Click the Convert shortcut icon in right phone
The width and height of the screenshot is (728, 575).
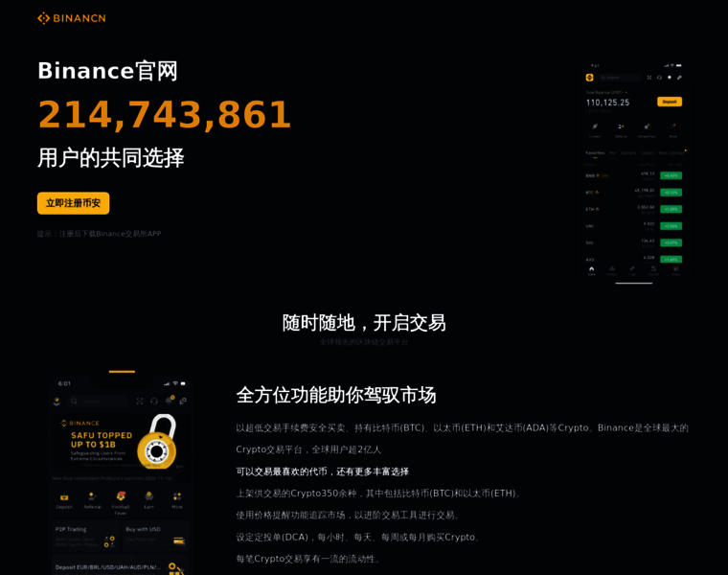point(595,126)
